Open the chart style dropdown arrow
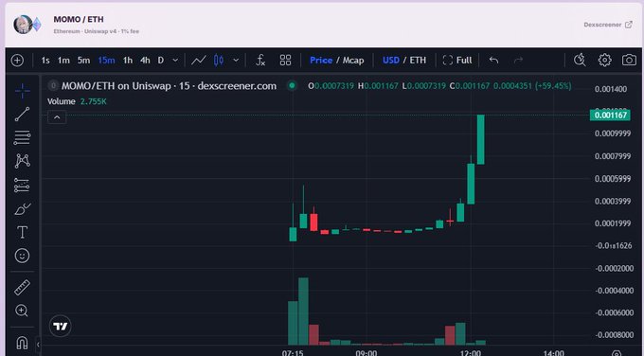Image resolution: width=644 pixels, height=356 pixels. 236,61
